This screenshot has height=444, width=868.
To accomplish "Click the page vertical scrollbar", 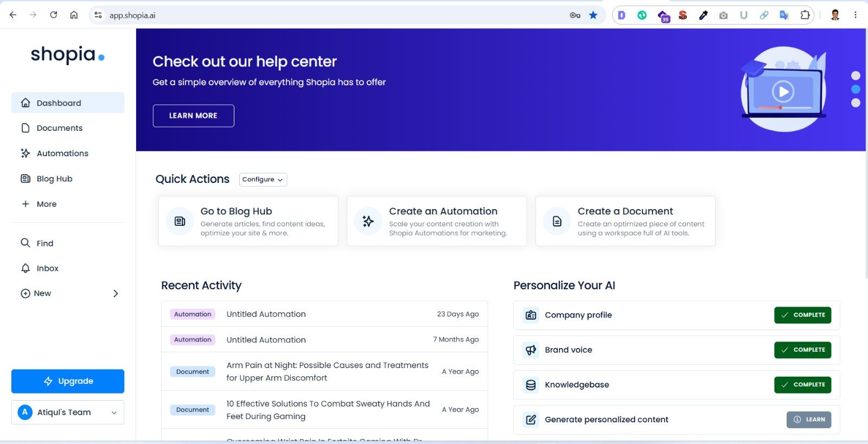I will tap(867, 154).
